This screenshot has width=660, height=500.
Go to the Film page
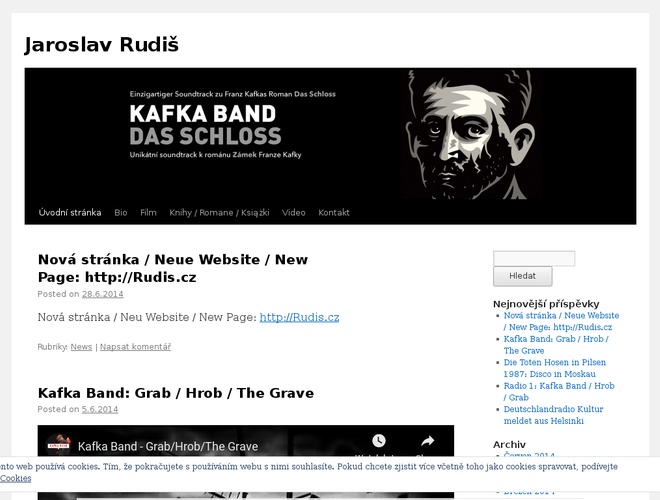click(x=148, y=213)
